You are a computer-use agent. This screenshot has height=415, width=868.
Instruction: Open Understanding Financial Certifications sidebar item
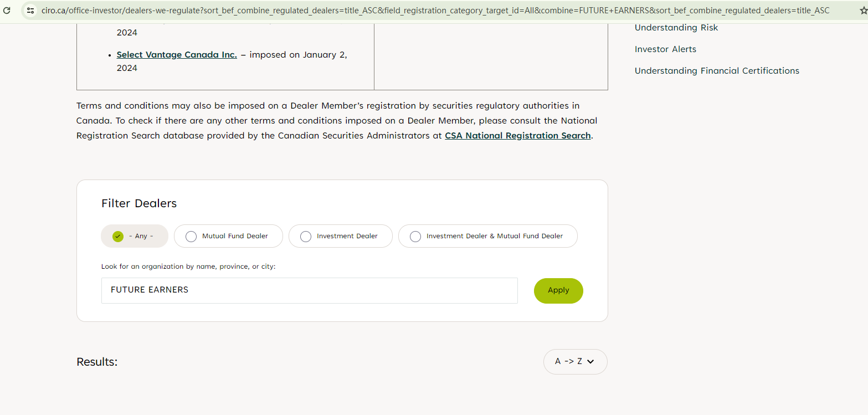coord(717,71)
